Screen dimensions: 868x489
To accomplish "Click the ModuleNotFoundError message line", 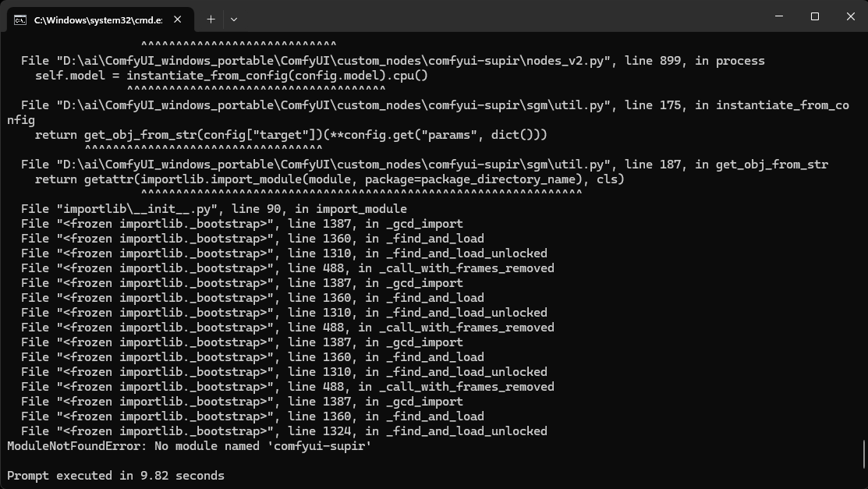I will [x=189, y=446].
